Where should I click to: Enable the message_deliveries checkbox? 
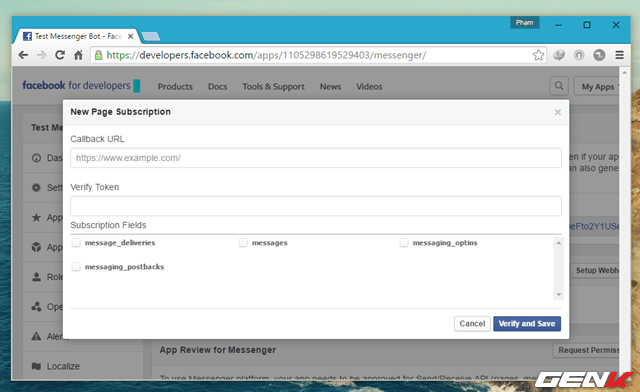click(76, 243)
